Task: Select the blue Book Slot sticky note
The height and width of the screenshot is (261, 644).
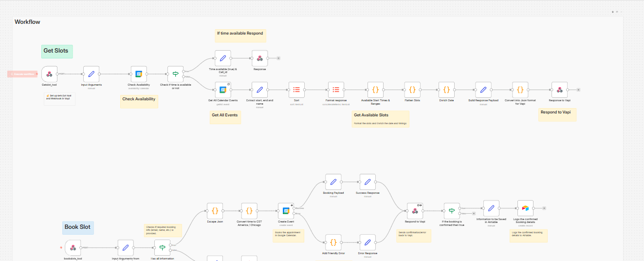Action: 78,227
